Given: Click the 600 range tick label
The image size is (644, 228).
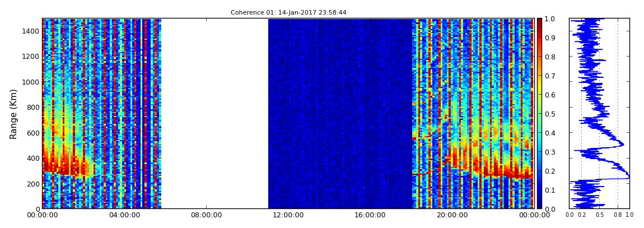Looking at the screenshot, I should tap(33, 133).
